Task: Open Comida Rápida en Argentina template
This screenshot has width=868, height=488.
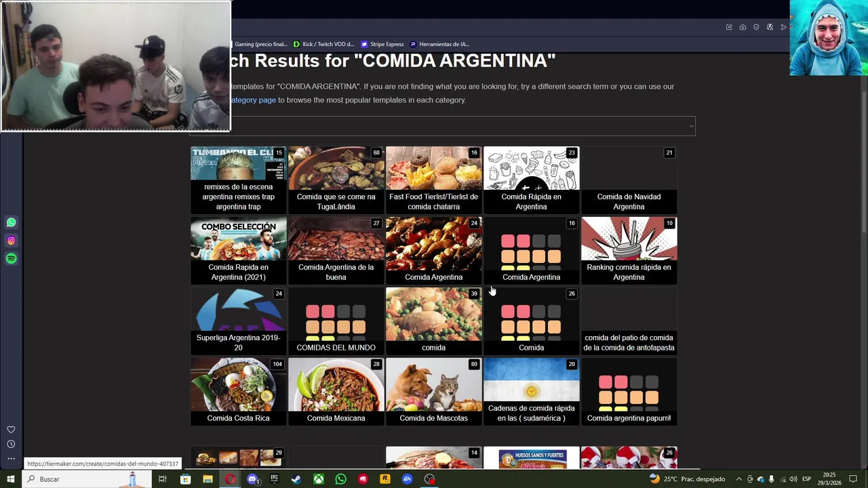Action: click(531, 180)
